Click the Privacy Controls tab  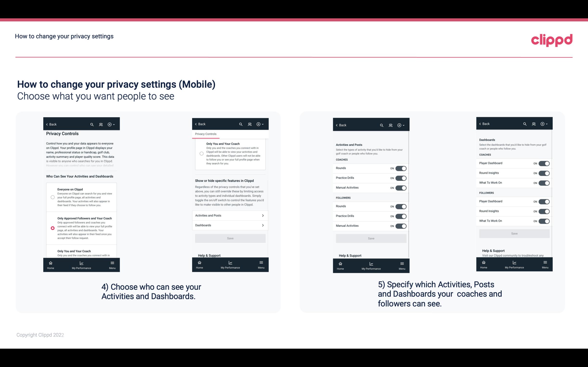(206, 134)
